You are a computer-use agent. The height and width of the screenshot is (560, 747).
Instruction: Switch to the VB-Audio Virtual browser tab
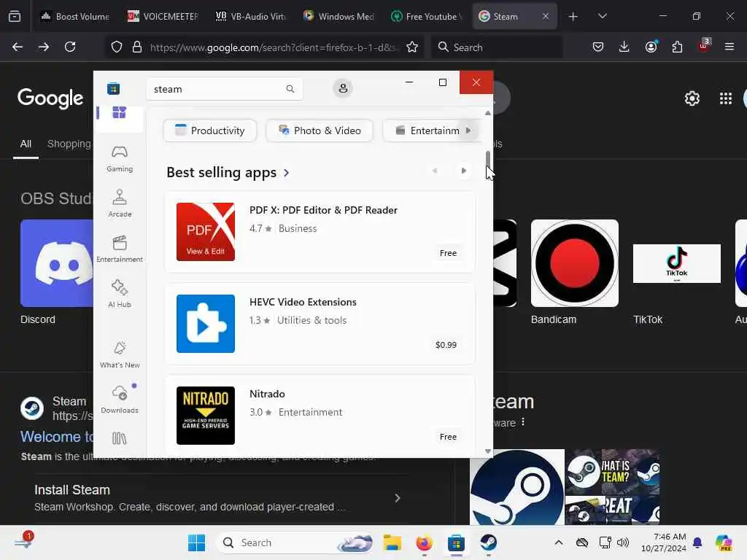251,16
